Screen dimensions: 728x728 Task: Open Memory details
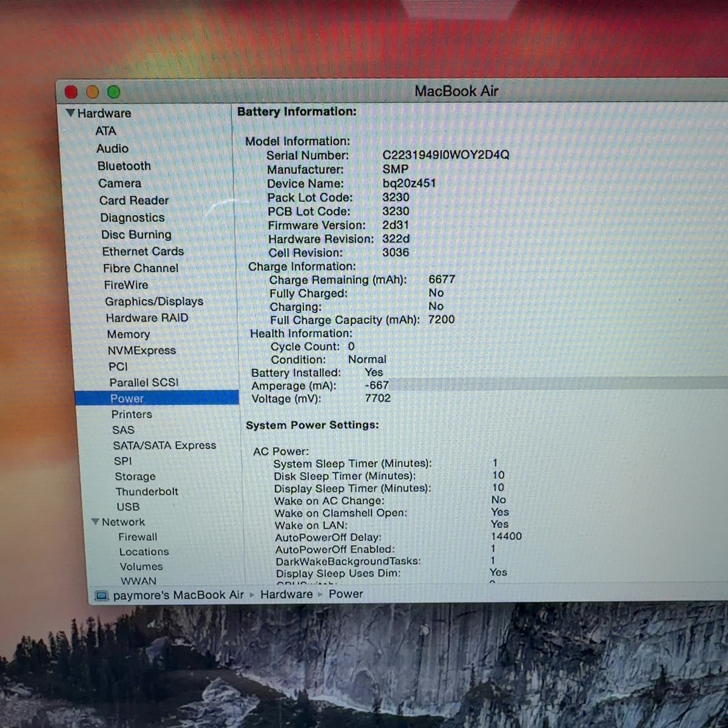click(x=128, y=334)
